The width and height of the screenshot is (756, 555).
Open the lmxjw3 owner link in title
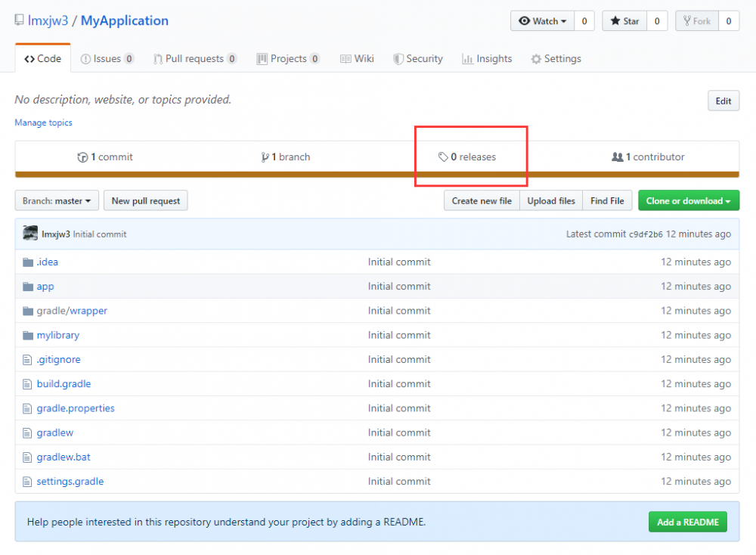pyautogui.click(x=48, y=20)
